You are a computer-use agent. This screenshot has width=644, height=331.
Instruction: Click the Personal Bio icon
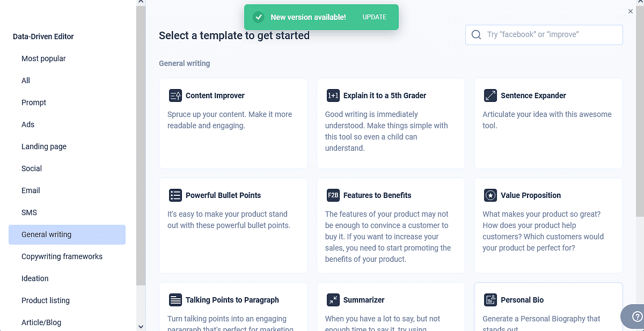pyautogui.click(x=490, y=300)
